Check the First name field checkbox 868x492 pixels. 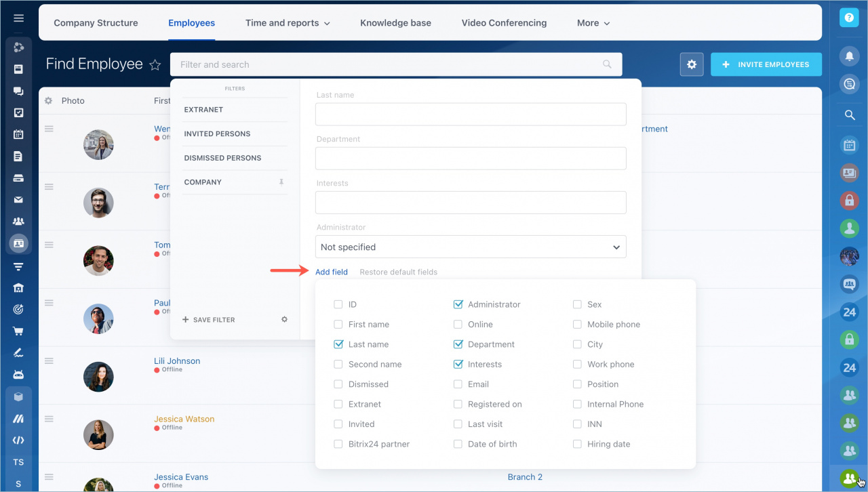[x=338, y=325]
